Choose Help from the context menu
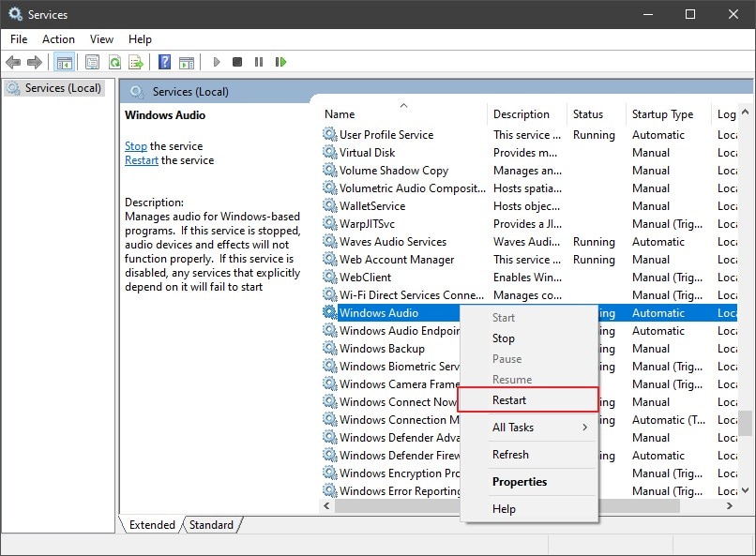Image resolution: width=756 pixels, height=556 pixels. pos(529,509)
